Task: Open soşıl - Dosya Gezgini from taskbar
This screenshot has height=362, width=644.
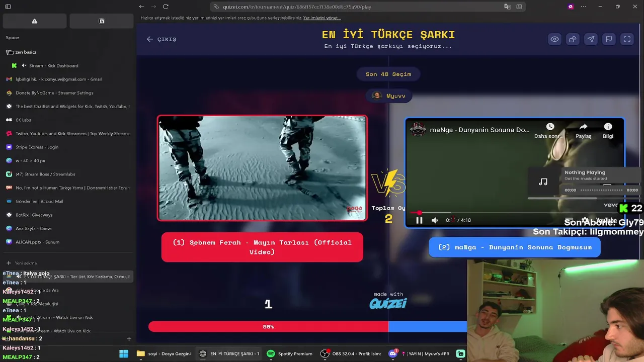Action: tap(164, 353)
